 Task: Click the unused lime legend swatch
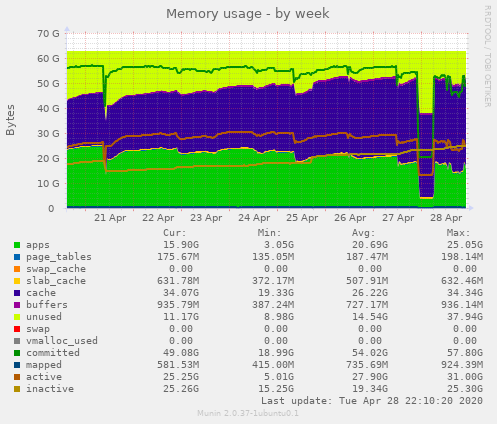point(17,317)
